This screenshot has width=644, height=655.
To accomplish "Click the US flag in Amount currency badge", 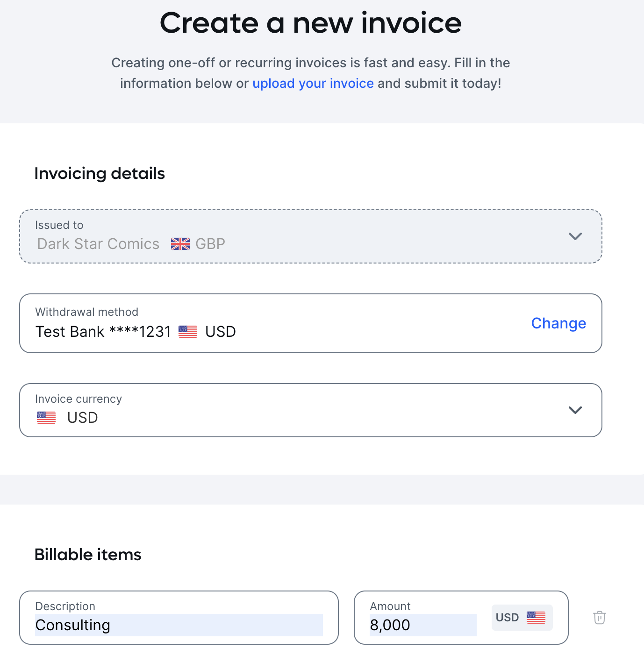I will coord(536,617).
